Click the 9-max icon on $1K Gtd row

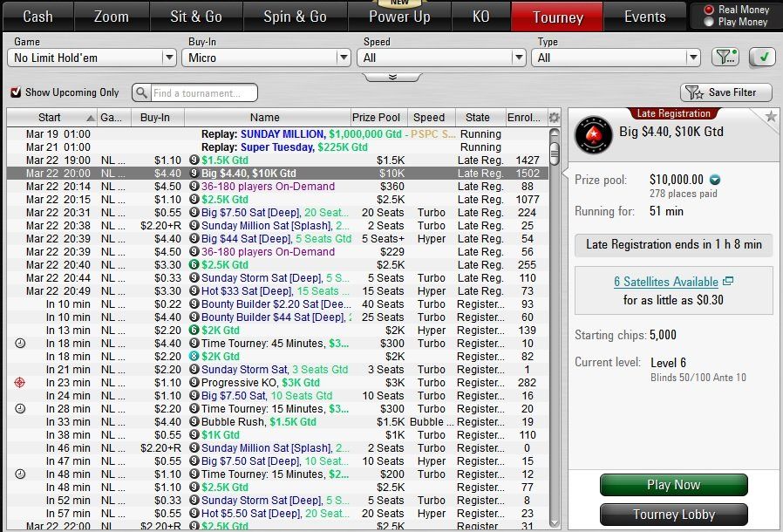tap(194, 434)
